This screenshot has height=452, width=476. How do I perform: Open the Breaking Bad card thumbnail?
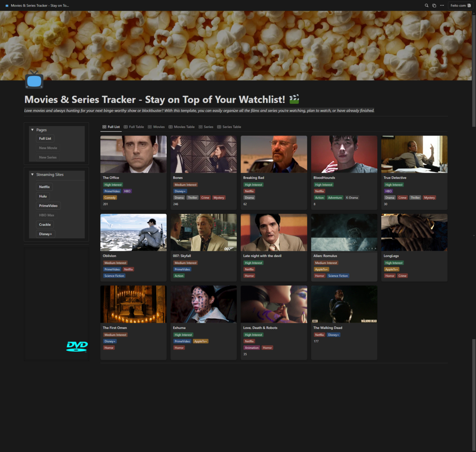tap(274, 154)
